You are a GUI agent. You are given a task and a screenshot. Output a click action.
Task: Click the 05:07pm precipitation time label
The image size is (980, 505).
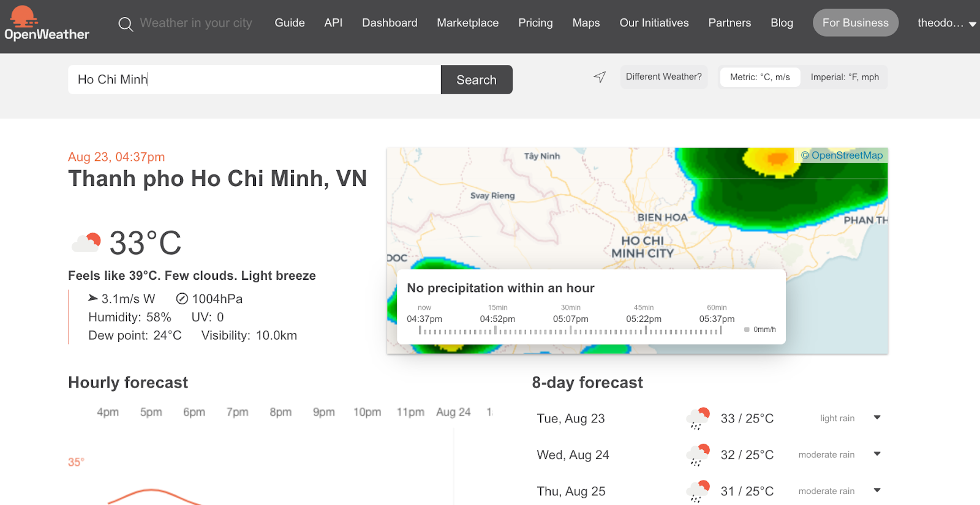click(571, 319)
